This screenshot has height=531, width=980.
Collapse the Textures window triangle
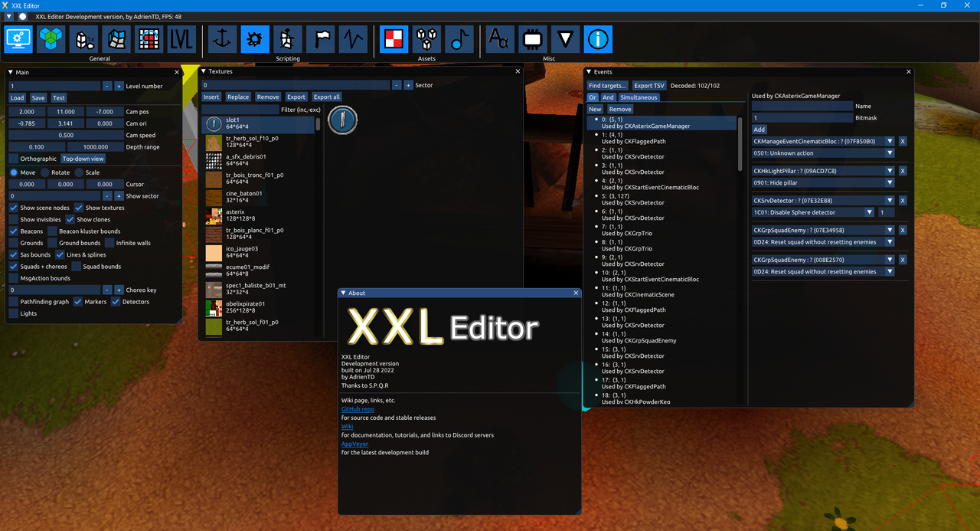[x=204, y=71]
